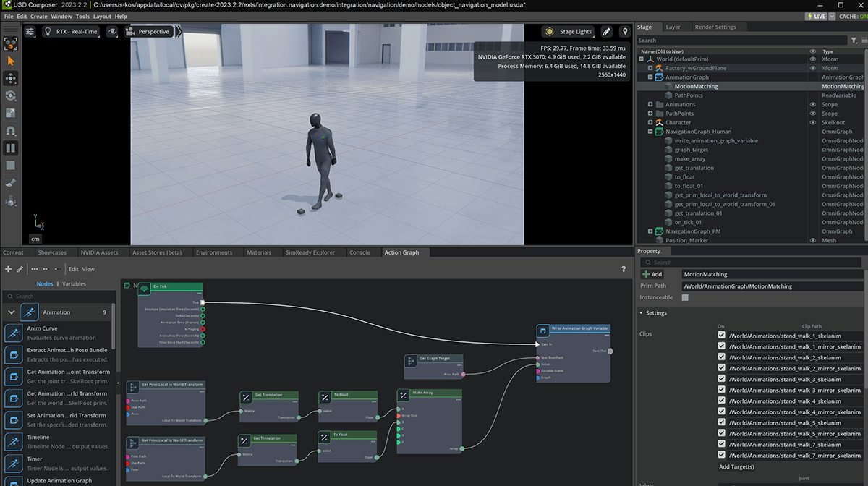Click the On Tick node header
Viewport: 868px width, 486px height.
click(x=170, y=287)
